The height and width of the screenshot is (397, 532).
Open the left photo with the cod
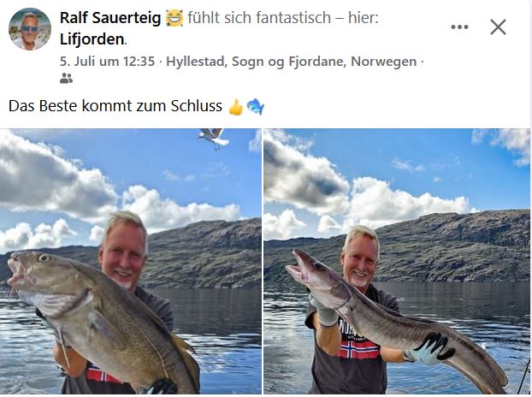pyautogui.click(x=131, y=261)
